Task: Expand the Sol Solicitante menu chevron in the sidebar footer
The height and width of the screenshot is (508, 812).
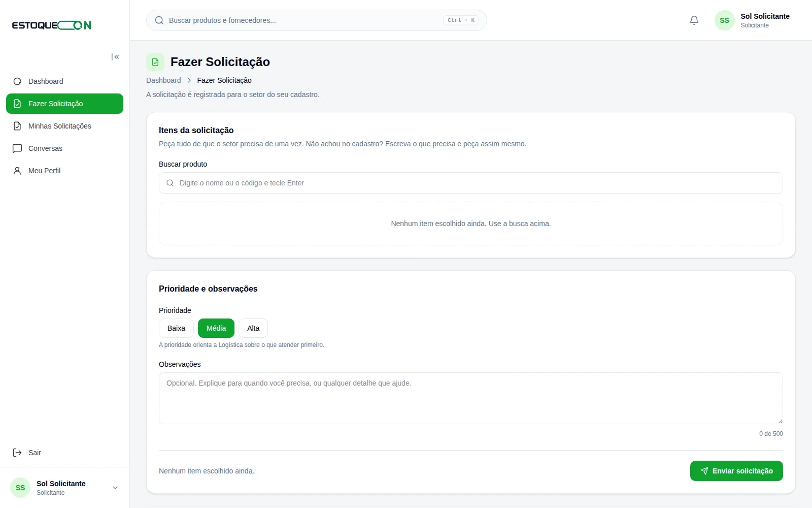Action: pos(115,488)
